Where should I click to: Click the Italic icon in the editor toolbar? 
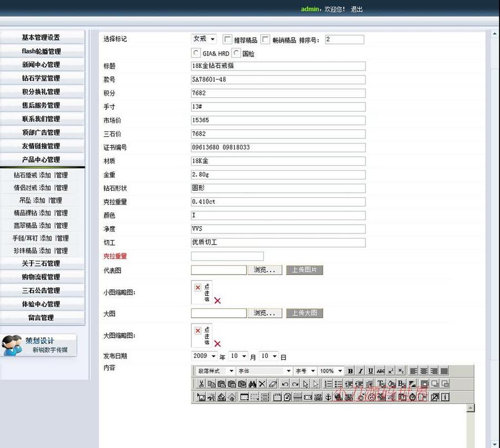pos(362,371)
